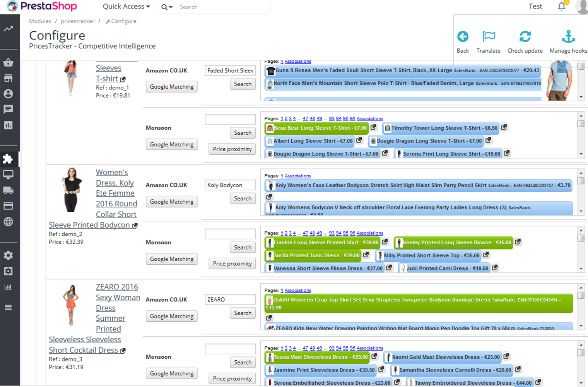Click the Check update refresh icon

click(525, 37)
